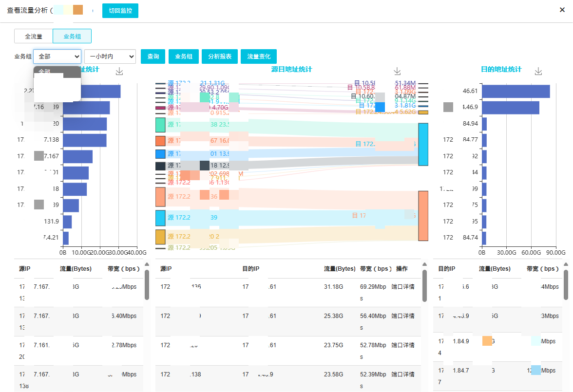Click the 69.29Mbps bandwidth cell
573x392 pixels.
point(373,293)
